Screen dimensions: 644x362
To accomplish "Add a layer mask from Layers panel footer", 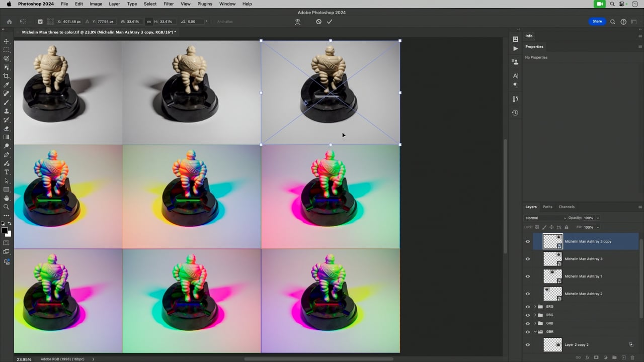I will tap(596, 357).
